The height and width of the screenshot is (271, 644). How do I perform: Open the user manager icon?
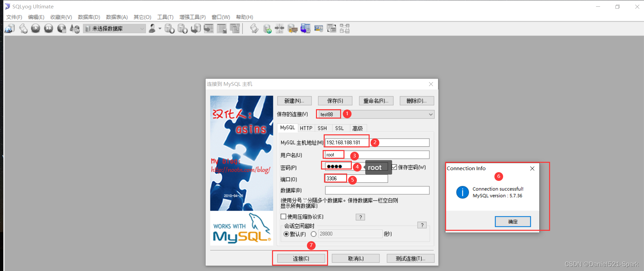[152, 28]
